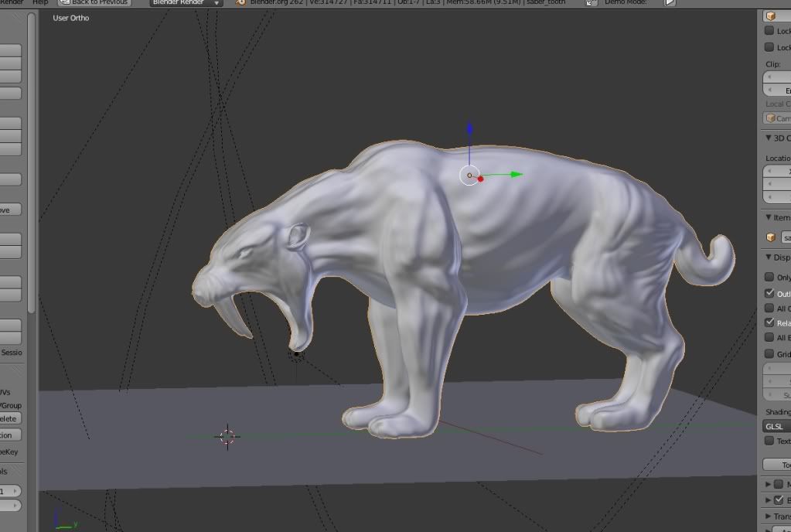Click the small icon left of Demo Mode label

[x=592, y=2]
